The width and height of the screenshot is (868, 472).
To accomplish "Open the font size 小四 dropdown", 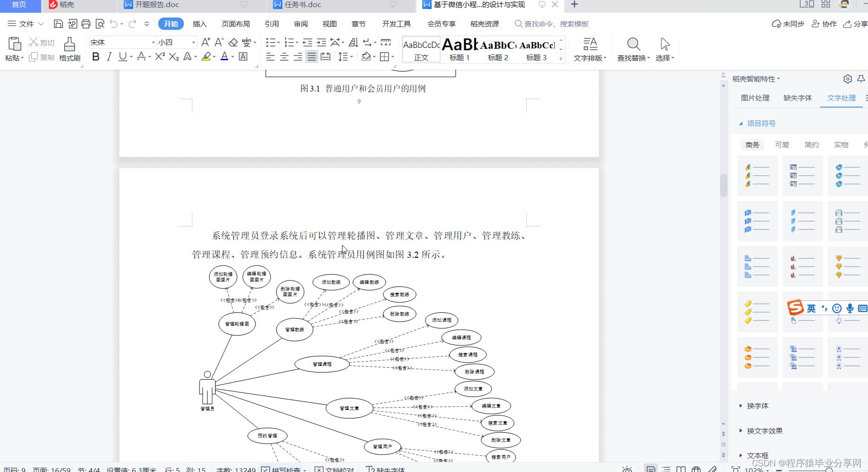I will click(x=193, y=42).
